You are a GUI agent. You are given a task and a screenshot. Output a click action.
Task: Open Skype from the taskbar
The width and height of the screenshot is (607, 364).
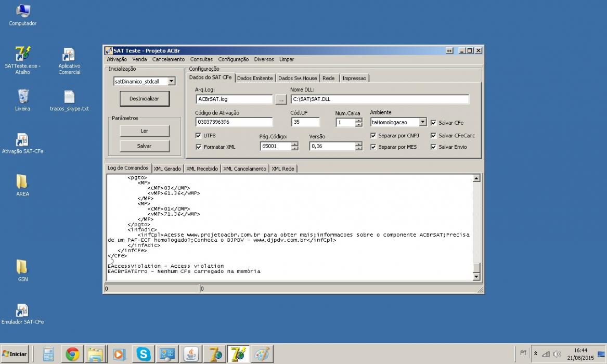143,354
